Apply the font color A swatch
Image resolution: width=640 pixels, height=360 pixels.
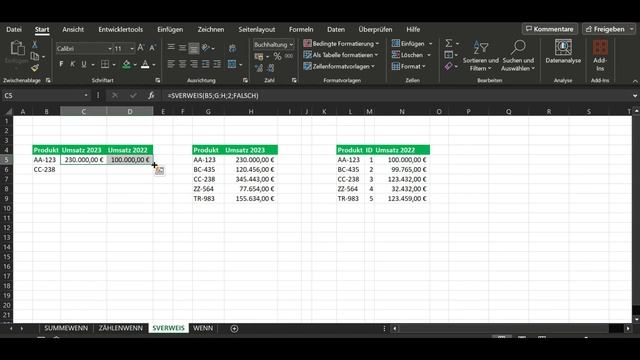coord(145,64)
